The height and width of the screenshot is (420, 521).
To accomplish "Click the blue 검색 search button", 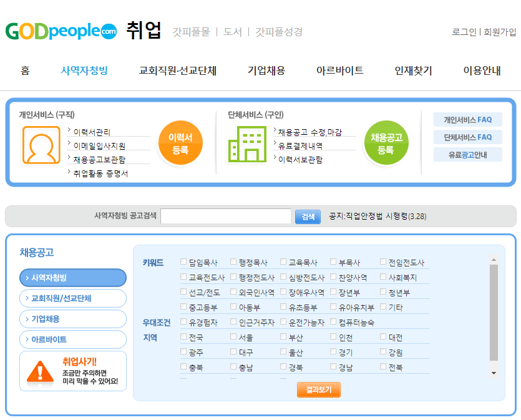I will click(x=308, y=217).
